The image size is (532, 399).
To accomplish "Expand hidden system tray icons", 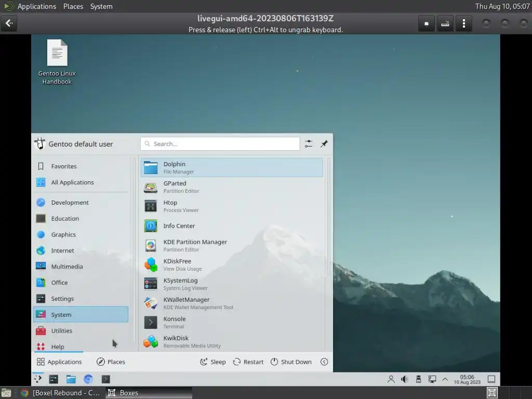I will (445, 379).
